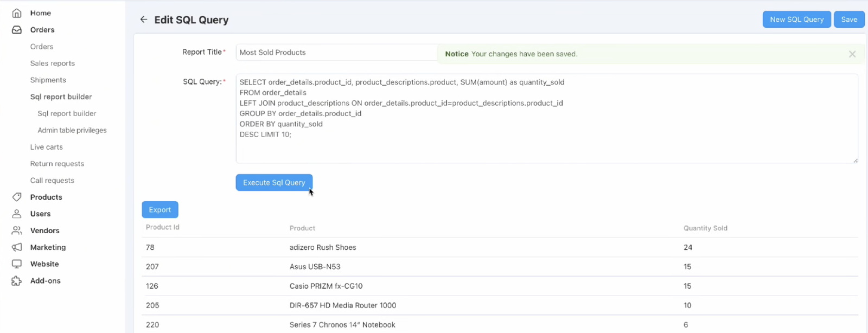This screenshot has height=333, width=868.
Task: Open nested Sql report builder link
Action: [67, 113]
